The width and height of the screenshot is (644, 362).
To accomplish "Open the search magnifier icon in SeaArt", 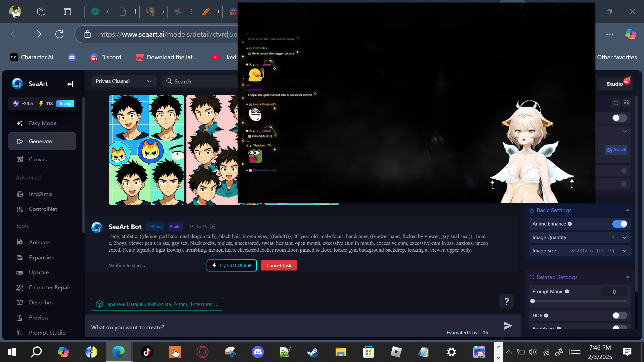I will point(169,81).
